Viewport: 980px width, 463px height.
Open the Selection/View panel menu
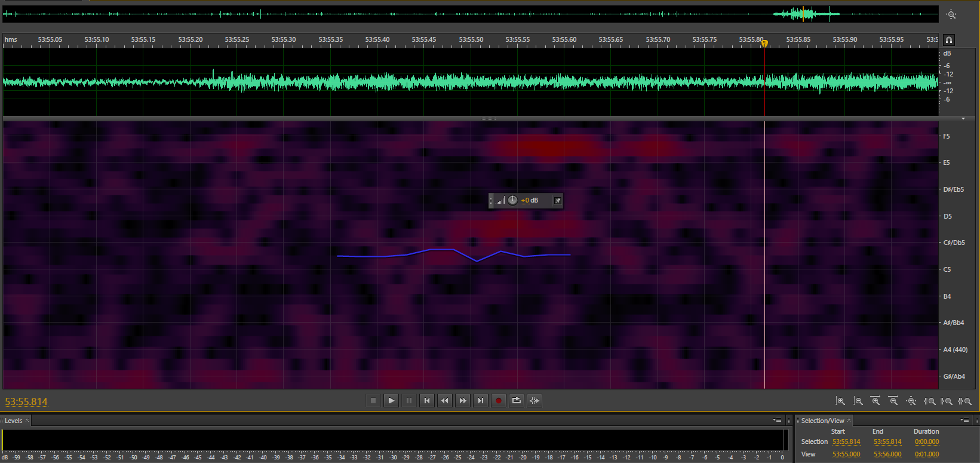click(x=965, y=420)
